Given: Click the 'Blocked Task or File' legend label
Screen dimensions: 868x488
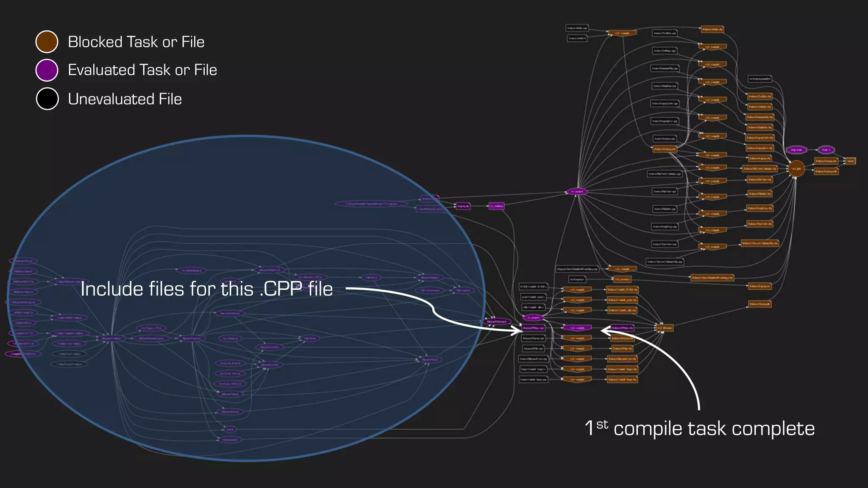Looking at the screenshot, I should point(136,42).
